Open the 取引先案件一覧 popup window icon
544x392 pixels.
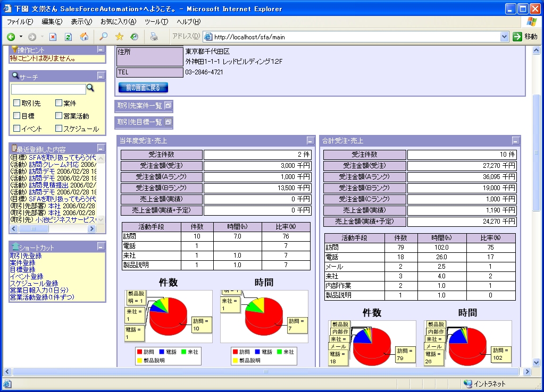click(x=168, y=106)
